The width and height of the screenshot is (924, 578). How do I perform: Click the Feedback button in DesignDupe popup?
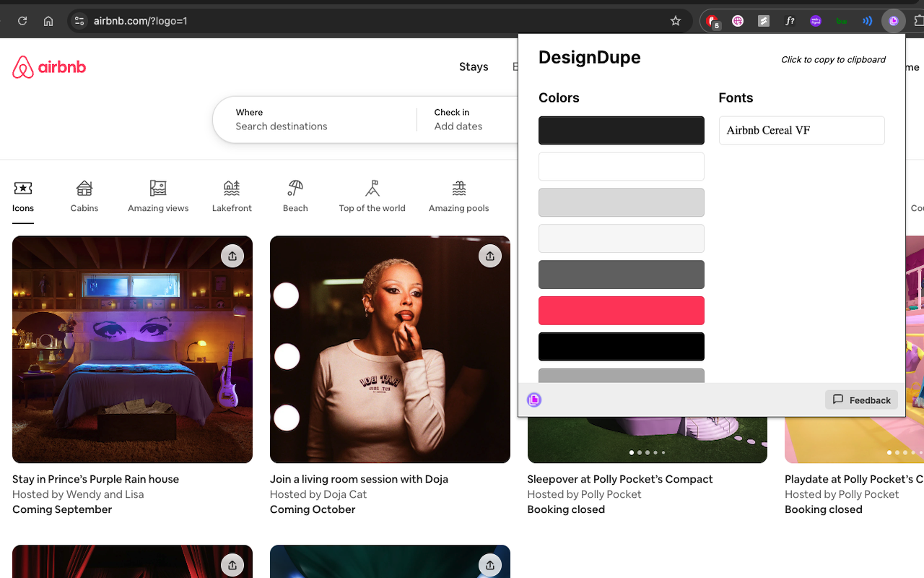click(861, 399)
